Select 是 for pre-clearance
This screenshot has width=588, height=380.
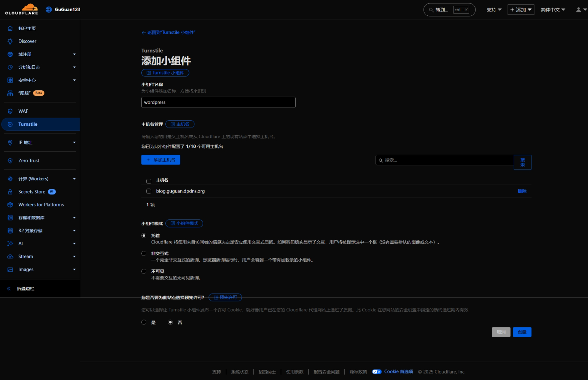(144, 322)
